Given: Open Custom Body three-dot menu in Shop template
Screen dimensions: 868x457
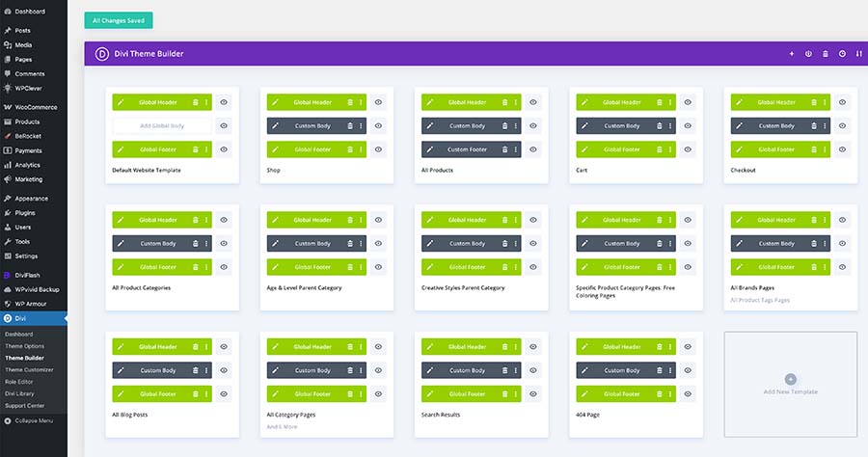Looking at the screenshot, I should tap(361, 125).
